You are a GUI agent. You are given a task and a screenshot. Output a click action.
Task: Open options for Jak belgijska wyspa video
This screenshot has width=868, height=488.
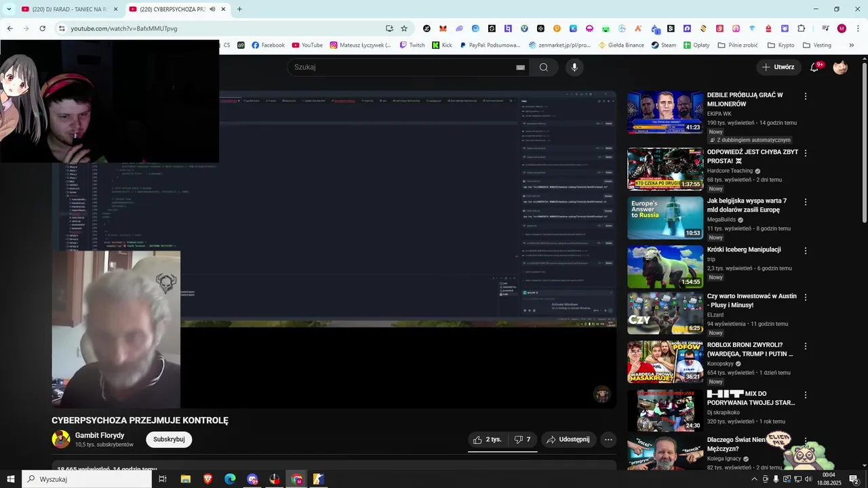pyautogui.click(x=806, y=202)
